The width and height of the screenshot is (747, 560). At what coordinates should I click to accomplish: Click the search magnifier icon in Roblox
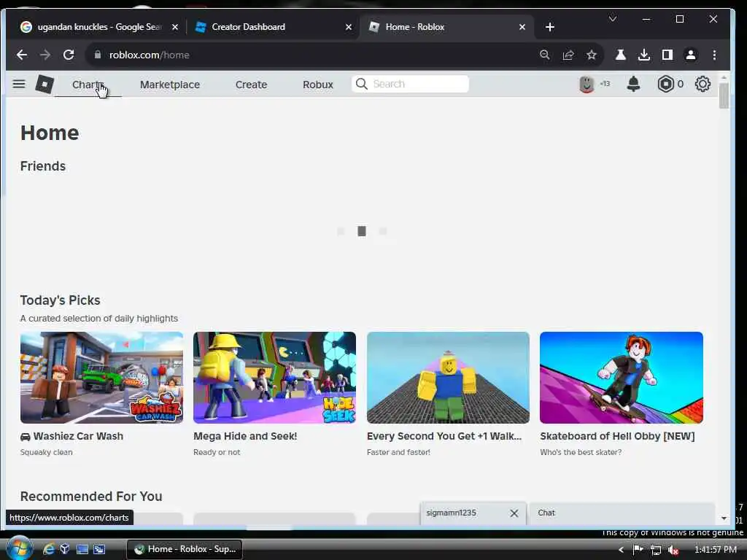coord(362,84)
